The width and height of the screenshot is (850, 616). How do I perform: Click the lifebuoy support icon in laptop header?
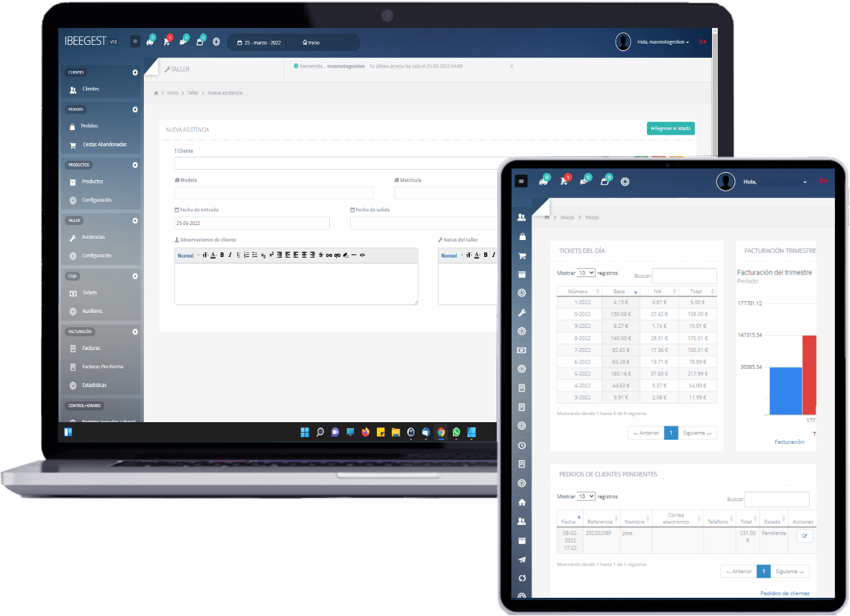[216, 42]
